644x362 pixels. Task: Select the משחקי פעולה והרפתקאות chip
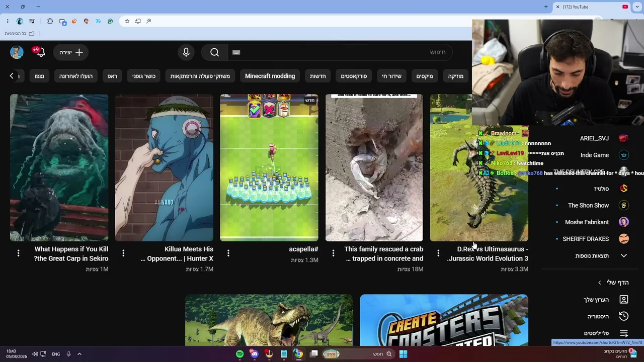coord(200,76)
